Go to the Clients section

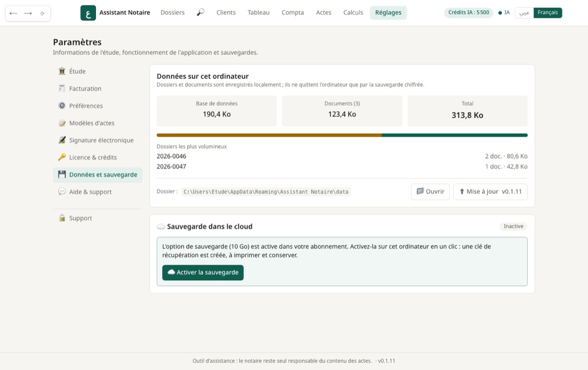coord(226,13)
